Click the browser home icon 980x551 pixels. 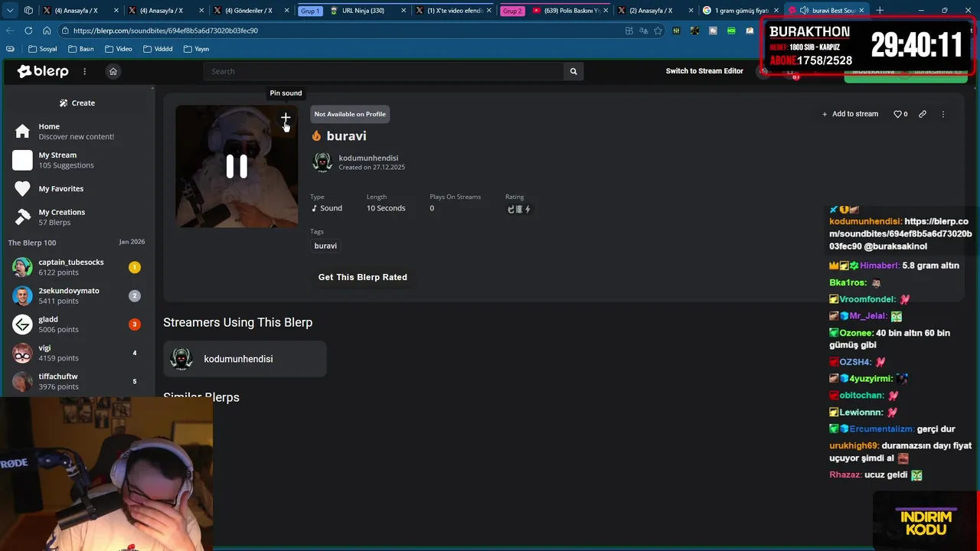click(47, 31)
